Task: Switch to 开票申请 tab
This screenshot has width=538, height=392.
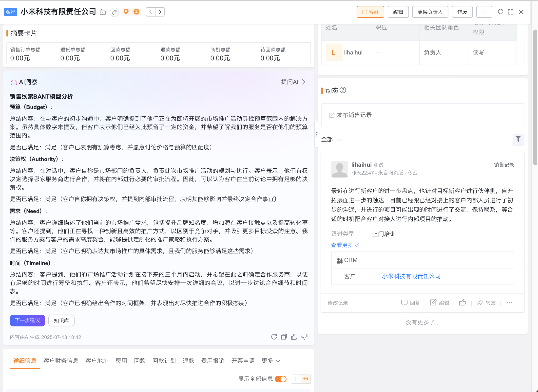Action: (243, 361)
